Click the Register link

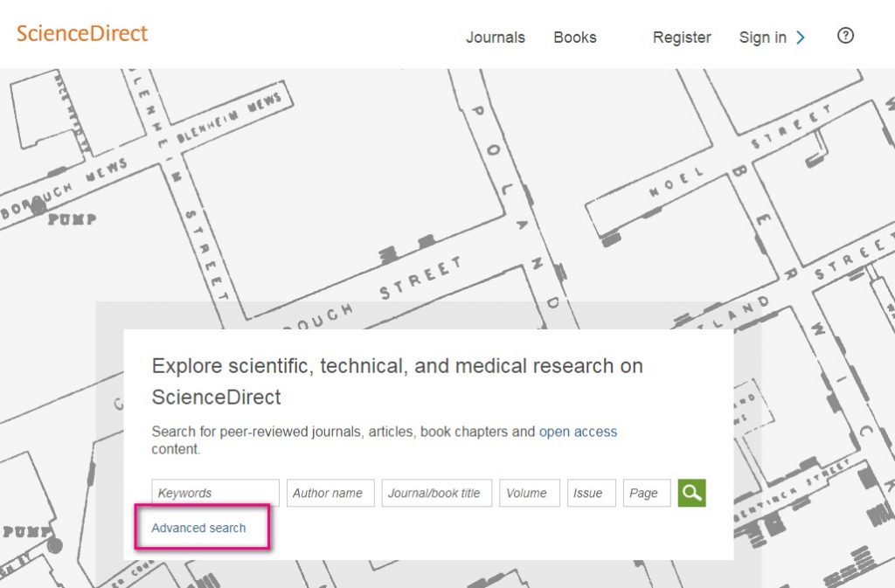click(x=682, y=37)
